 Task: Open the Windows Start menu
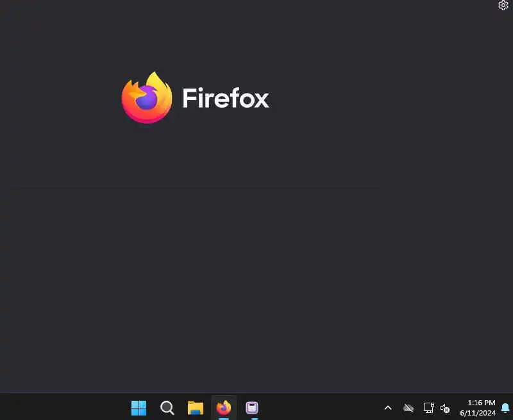point(139,408)
